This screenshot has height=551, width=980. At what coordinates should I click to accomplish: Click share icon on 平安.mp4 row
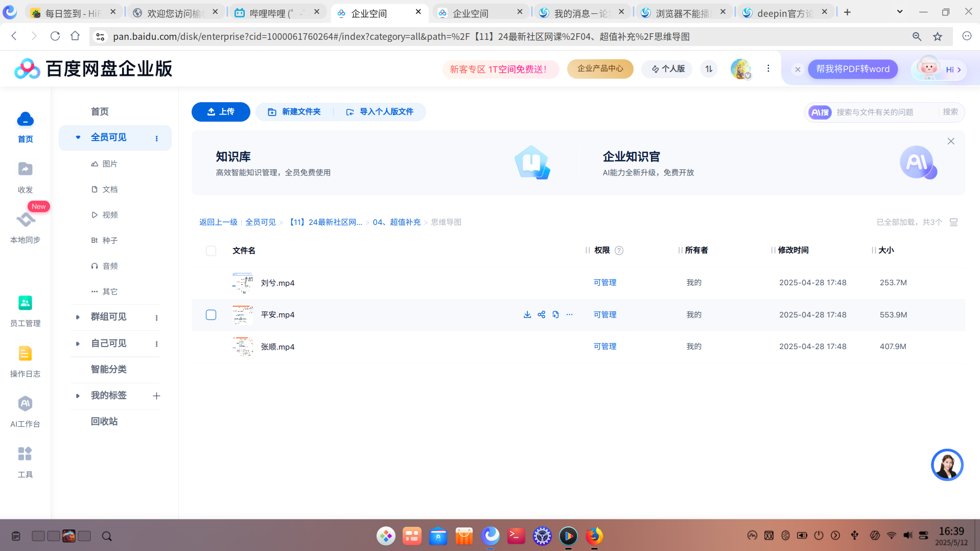click(x=542, y=314)
